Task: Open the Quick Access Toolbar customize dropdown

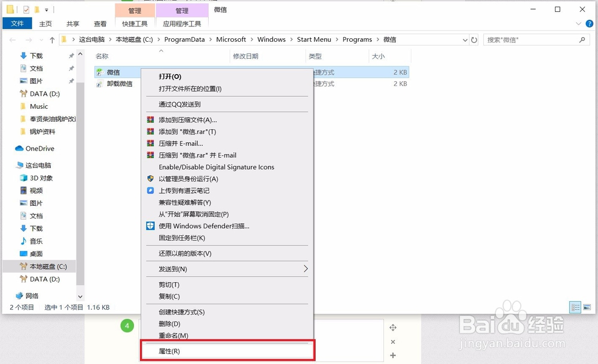Action: (x=47, y=10)
